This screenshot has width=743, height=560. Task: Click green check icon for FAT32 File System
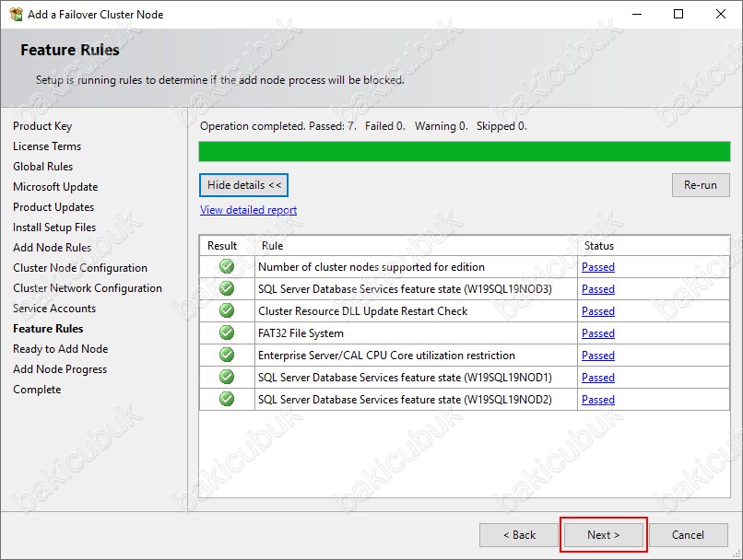coord(227,332)
